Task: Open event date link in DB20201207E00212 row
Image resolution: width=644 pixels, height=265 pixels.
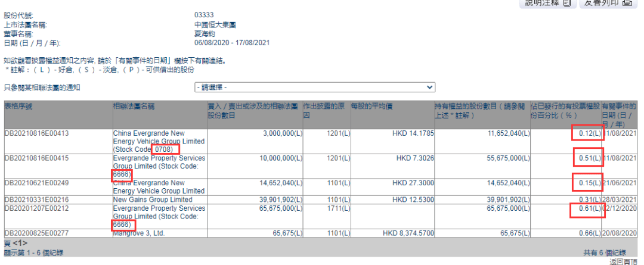Action: 620,208
